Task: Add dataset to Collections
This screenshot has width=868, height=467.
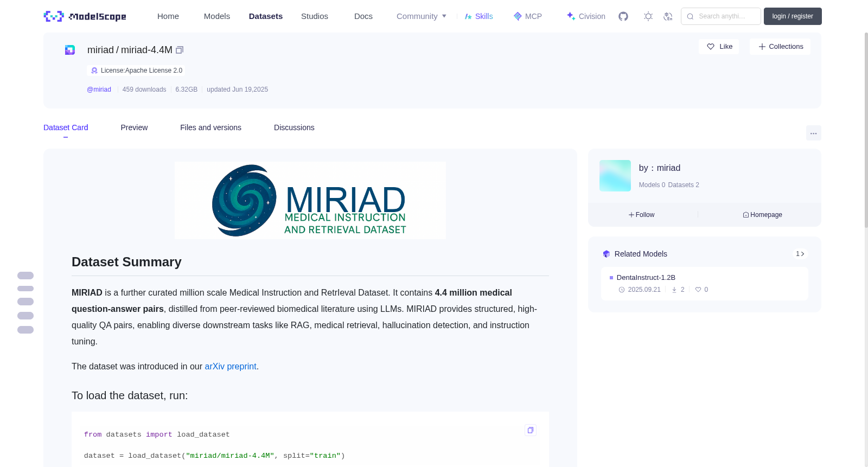Action: coord(780,47)
